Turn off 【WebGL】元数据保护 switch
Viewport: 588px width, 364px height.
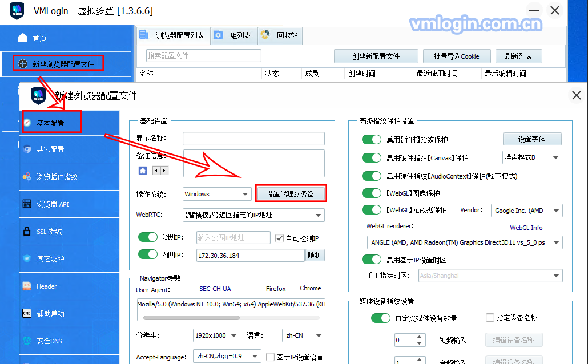point(372,209)
